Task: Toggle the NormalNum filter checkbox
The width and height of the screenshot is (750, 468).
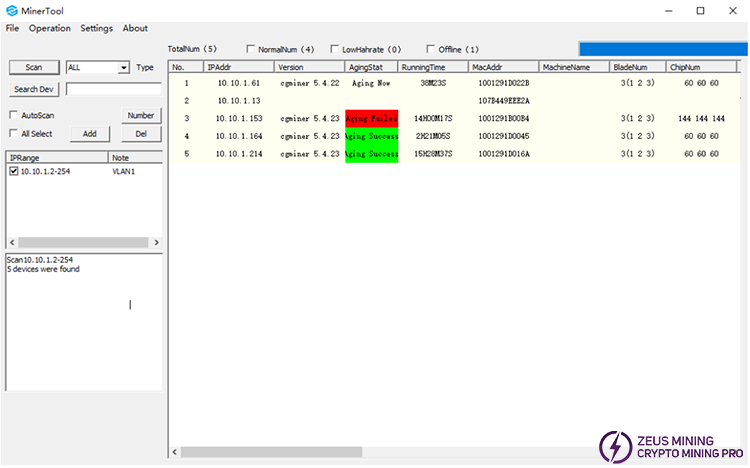Action: pyautogui.click(x=251, y=49)
